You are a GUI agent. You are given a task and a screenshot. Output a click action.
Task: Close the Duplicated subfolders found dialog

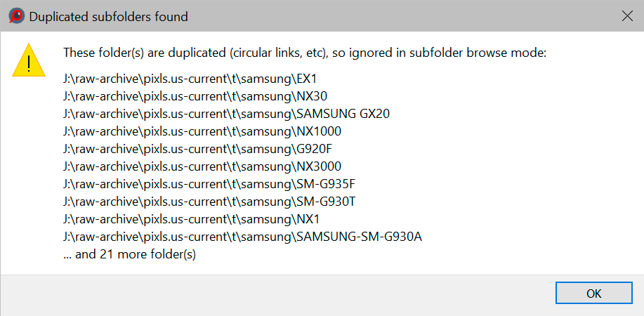625,15
